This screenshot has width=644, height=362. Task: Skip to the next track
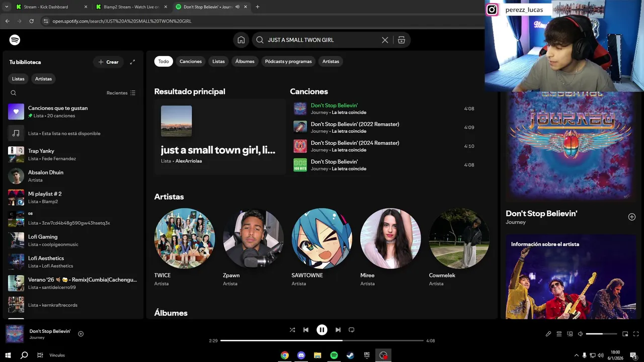[338, 330]
